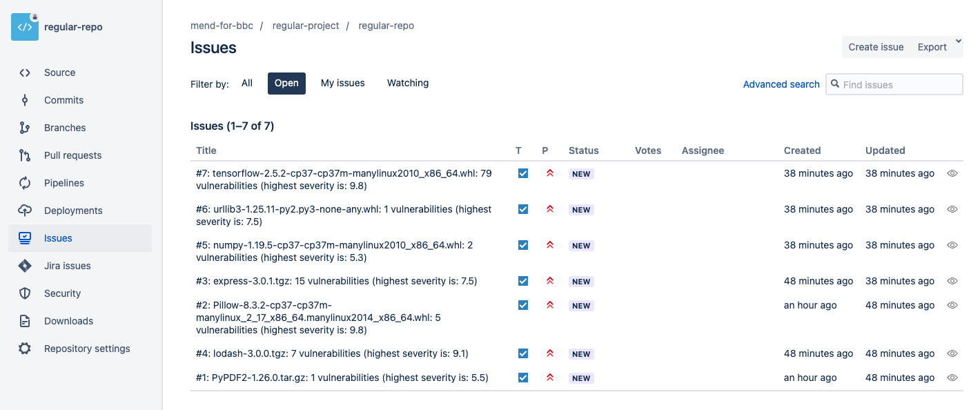Open the Advanced search link
The height and width of the screenshot is (410, 980).
point(781,84)
